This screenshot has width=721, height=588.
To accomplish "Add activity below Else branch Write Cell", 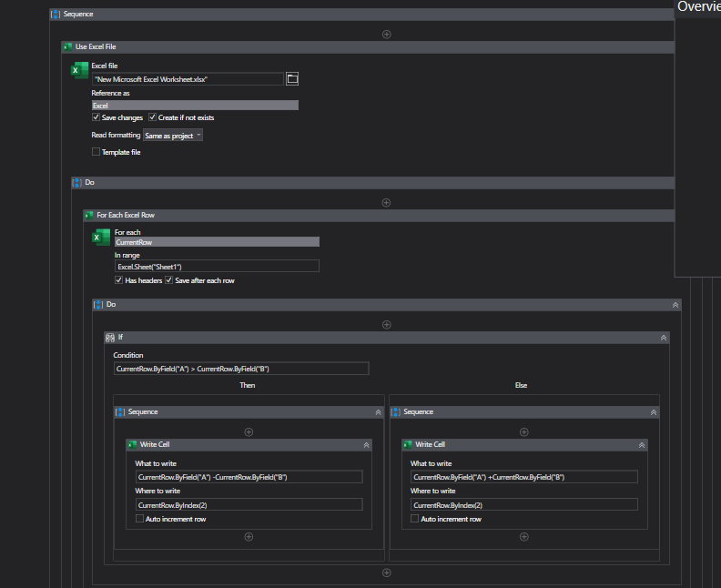I will (x=523, y=537).
